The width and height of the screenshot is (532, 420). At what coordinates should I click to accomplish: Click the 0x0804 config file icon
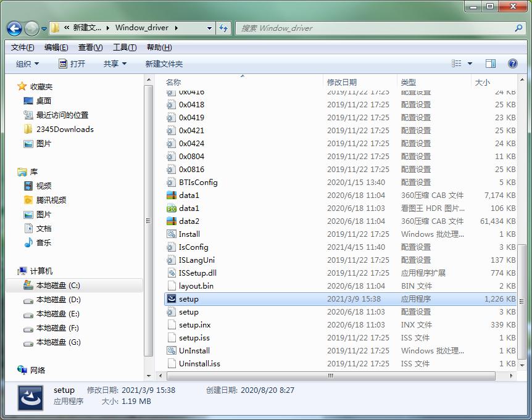[172, 157]
